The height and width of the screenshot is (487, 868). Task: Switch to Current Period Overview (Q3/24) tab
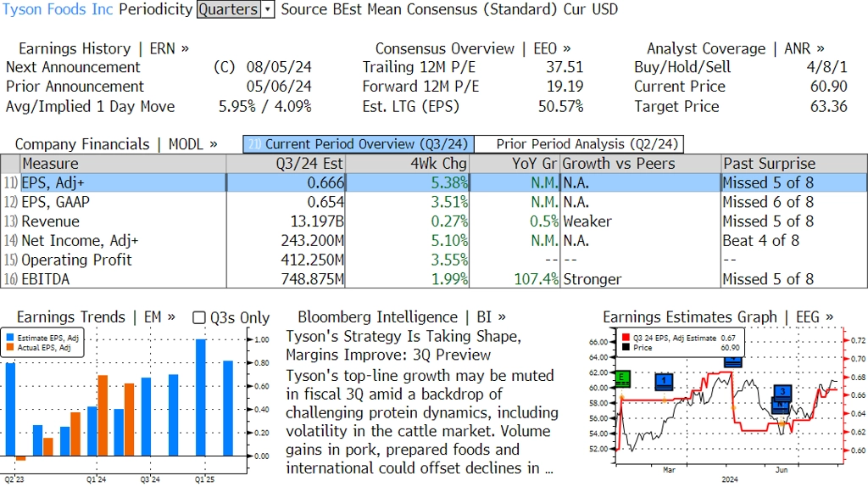(x=359, y=144)
